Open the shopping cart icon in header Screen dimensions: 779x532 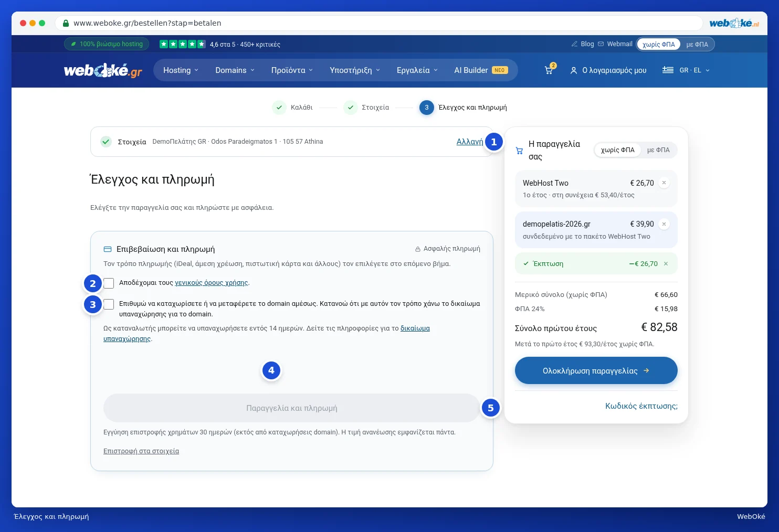549,70
